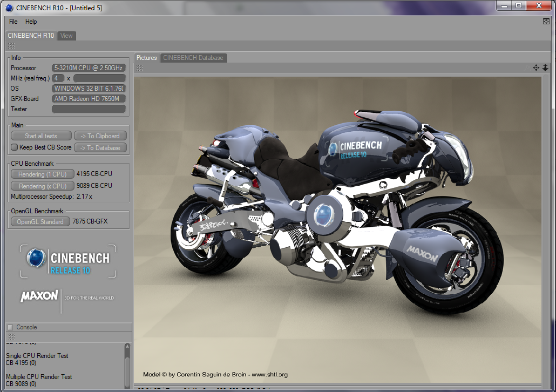Click the Processor name field
Screen dimensions: 556x392
(x=89, y=67)
